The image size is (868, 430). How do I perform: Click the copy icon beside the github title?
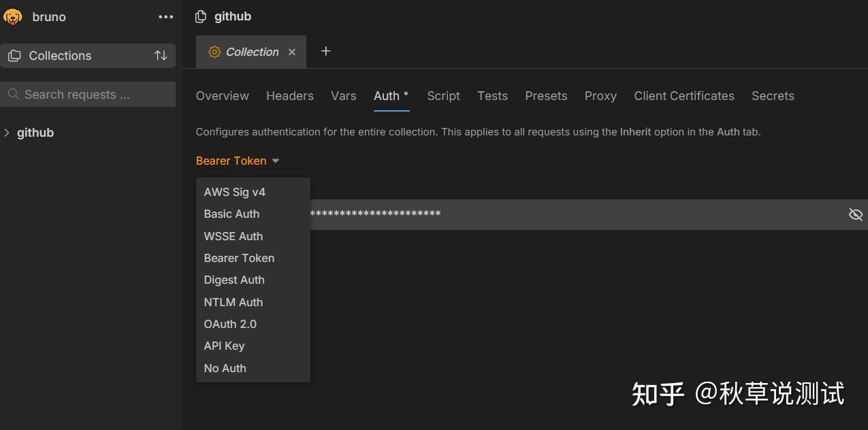point(200,17)
